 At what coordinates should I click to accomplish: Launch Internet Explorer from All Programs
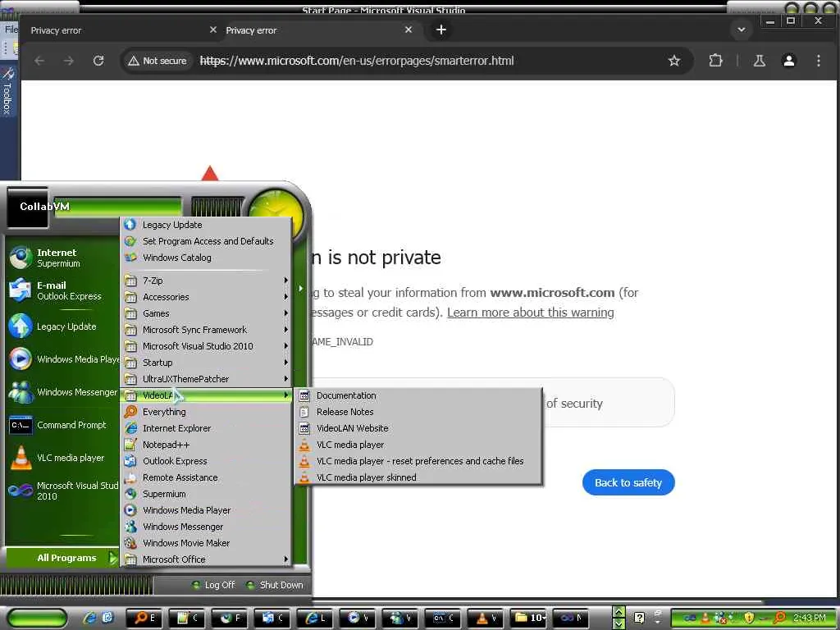tap(206, 428)
